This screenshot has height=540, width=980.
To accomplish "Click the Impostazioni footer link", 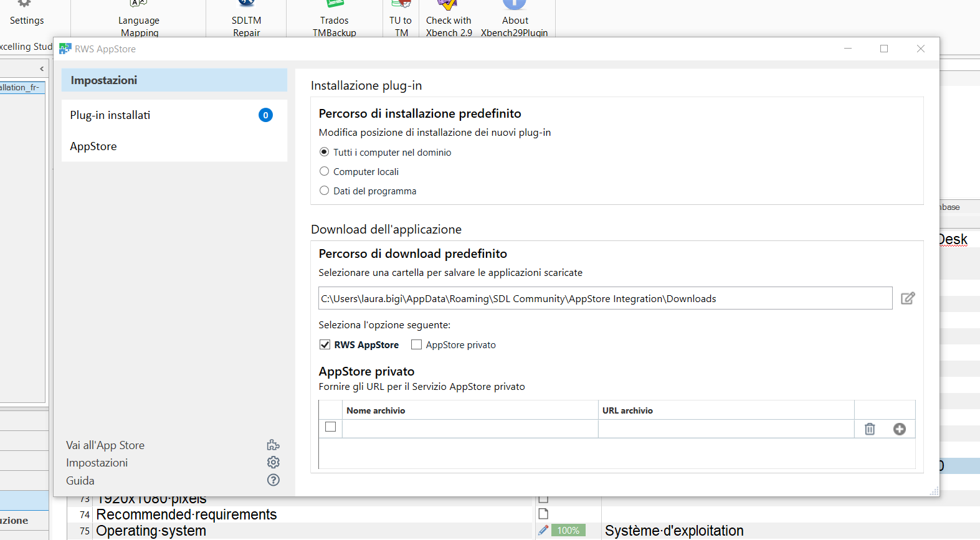I will pyautogui.click(x=97, y=463).
